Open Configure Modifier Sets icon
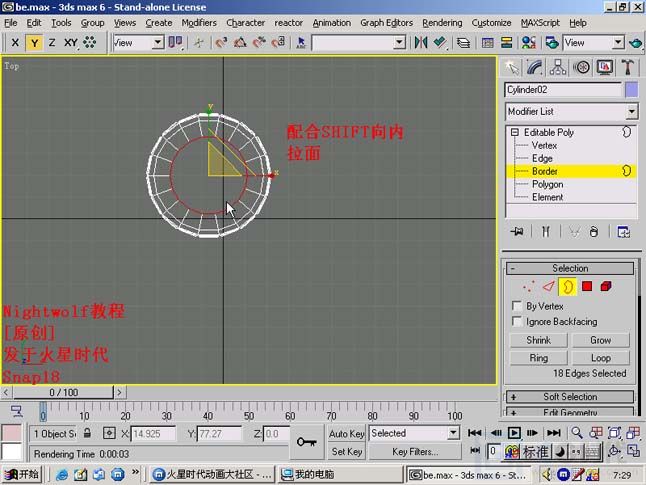The height and width of the screenshot is (485, 646). (623, 232)
